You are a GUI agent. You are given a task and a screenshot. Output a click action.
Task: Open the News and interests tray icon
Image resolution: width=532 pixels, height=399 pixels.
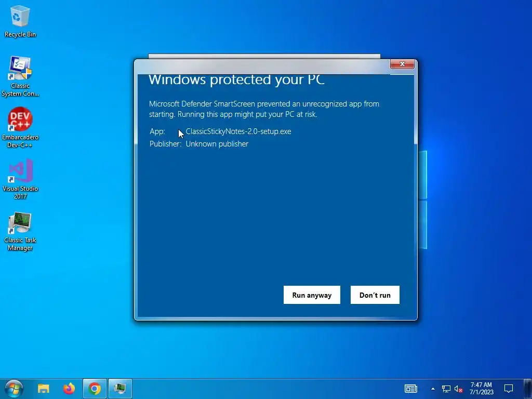pos(410,389)
